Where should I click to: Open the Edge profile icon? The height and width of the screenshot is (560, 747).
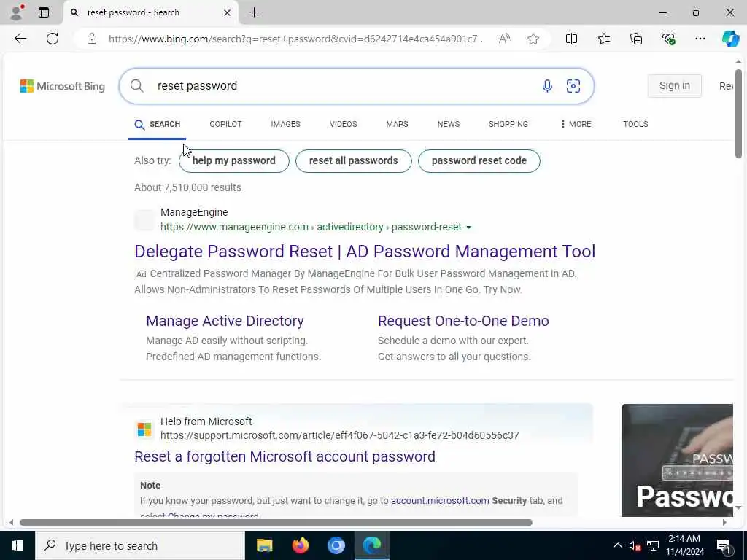16,12
